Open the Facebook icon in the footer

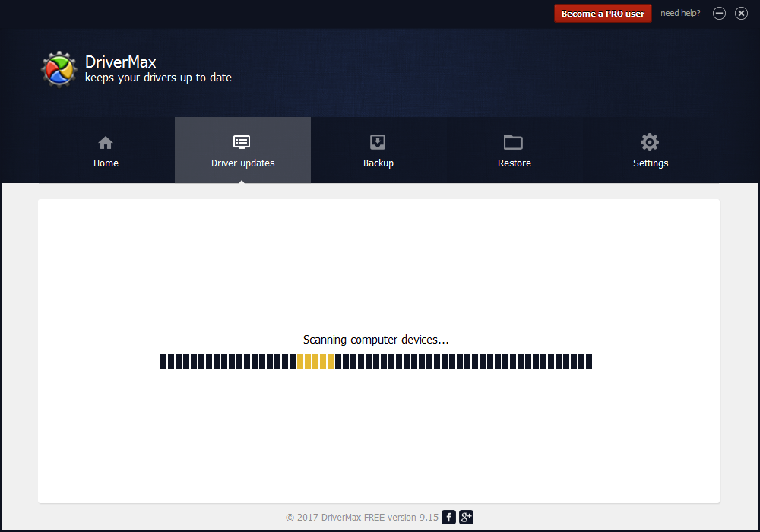[449, 517]
